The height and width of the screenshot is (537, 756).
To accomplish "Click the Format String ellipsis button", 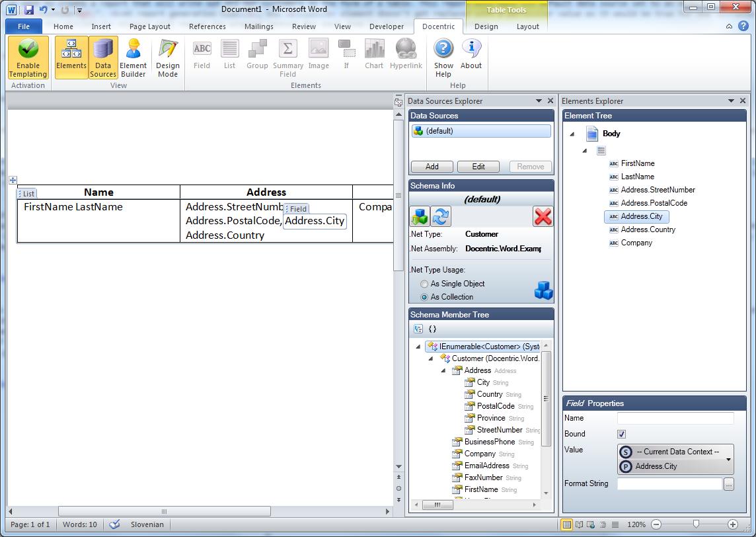I will click(x=728, y=483).
